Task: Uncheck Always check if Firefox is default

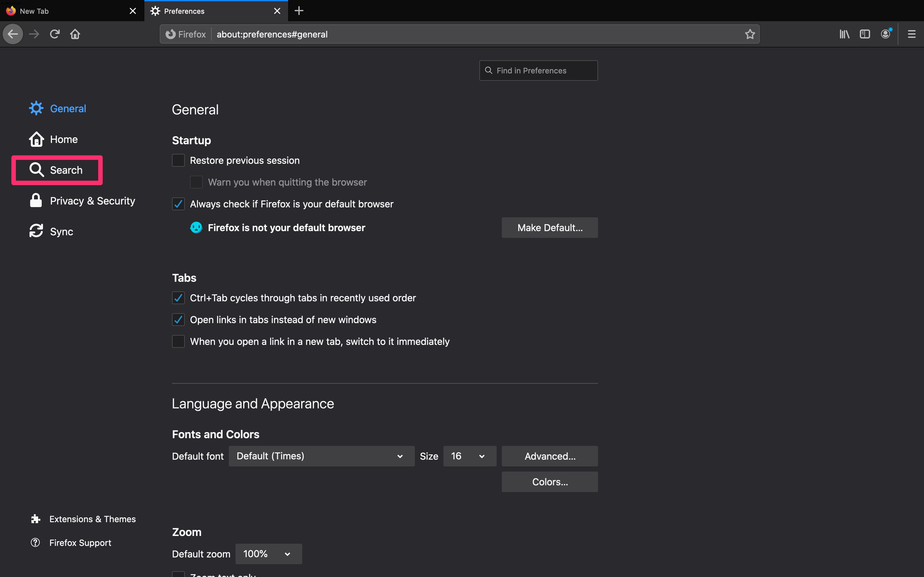Action: pyautogui.click(x=178, y=204)
